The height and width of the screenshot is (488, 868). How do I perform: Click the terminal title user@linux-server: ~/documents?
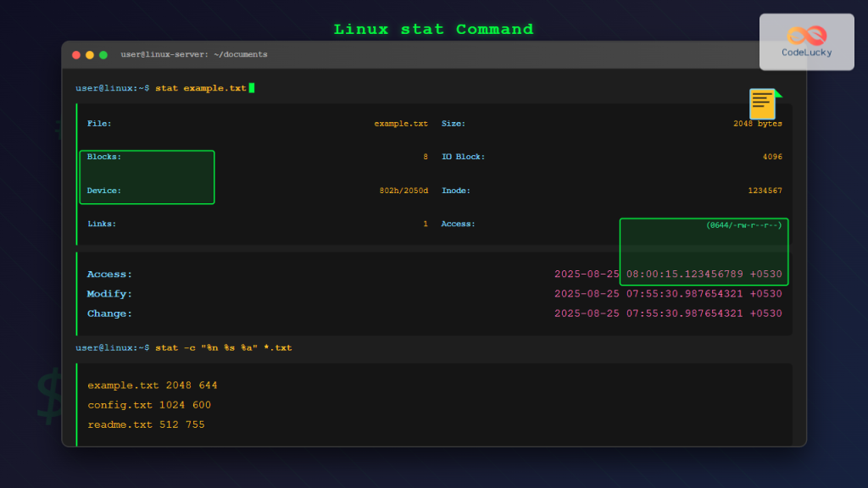(x=193, y=55)
